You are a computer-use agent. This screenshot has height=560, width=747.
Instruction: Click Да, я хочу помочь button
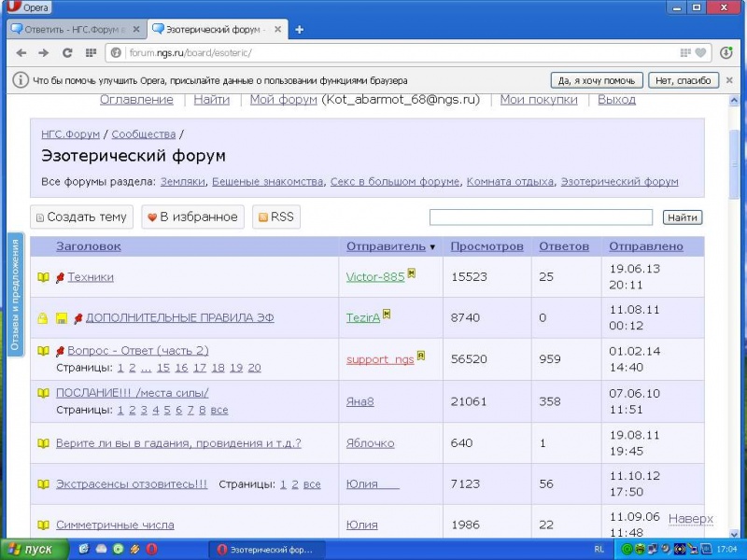coord(596,80)
